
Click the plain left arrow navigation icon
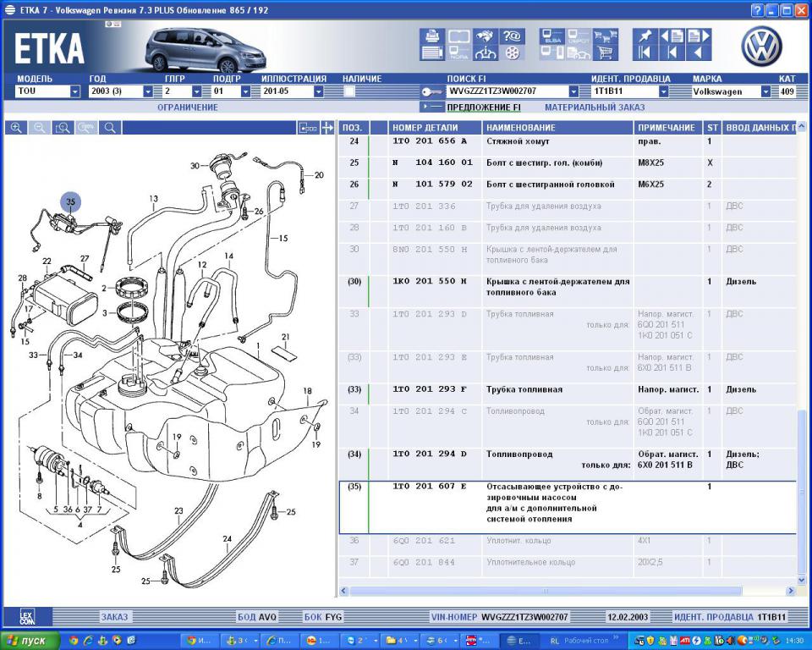point(698,52)
